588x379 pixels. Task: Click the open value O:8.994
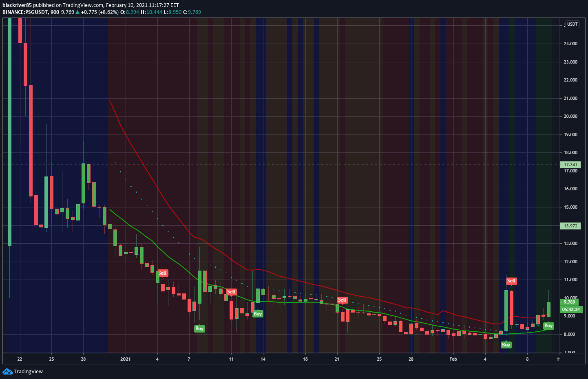(x=130, y=12)
